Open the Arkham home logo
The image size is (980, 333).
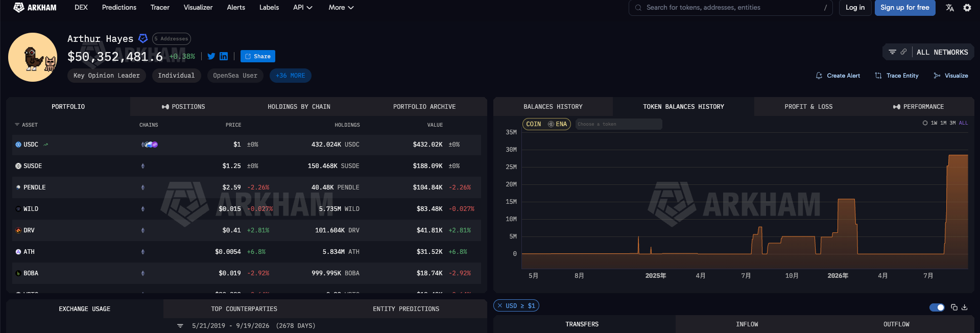pos(35,7)
